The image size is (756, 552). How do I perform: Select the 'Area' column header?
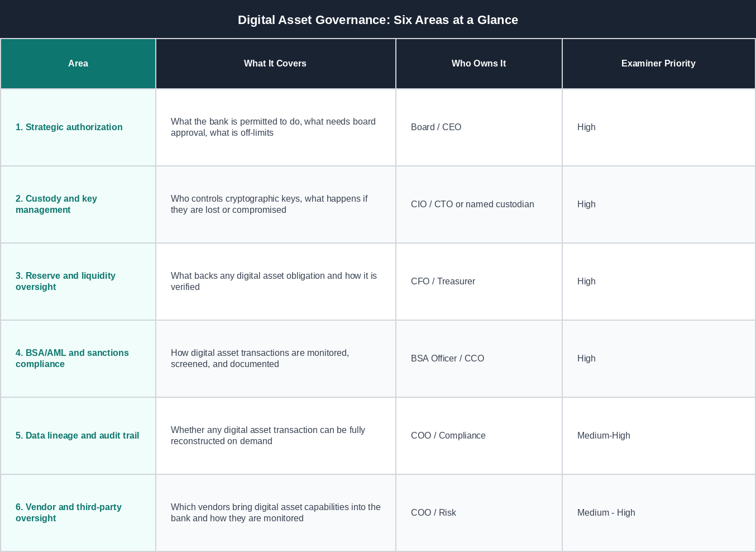point(78,64)
